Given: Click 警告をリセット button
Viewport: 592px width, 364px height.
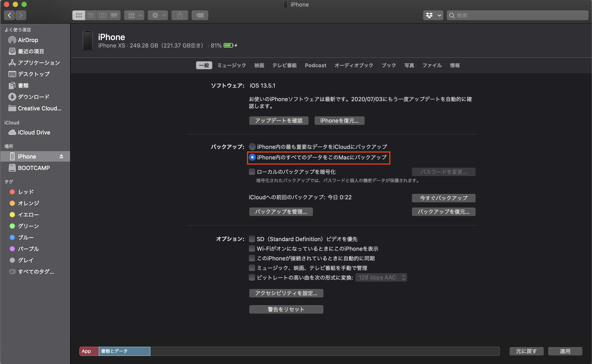Looking at the screenshot, I should tap(286, 309).
